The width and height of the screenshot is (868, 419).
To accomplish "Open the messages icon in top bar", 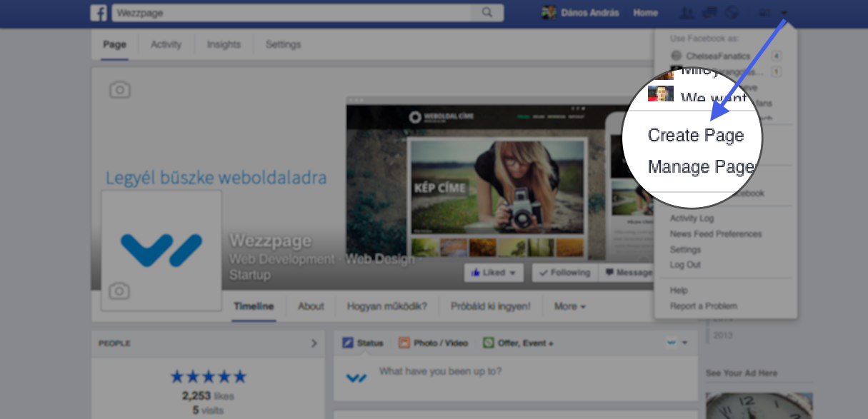I will 709,13.
